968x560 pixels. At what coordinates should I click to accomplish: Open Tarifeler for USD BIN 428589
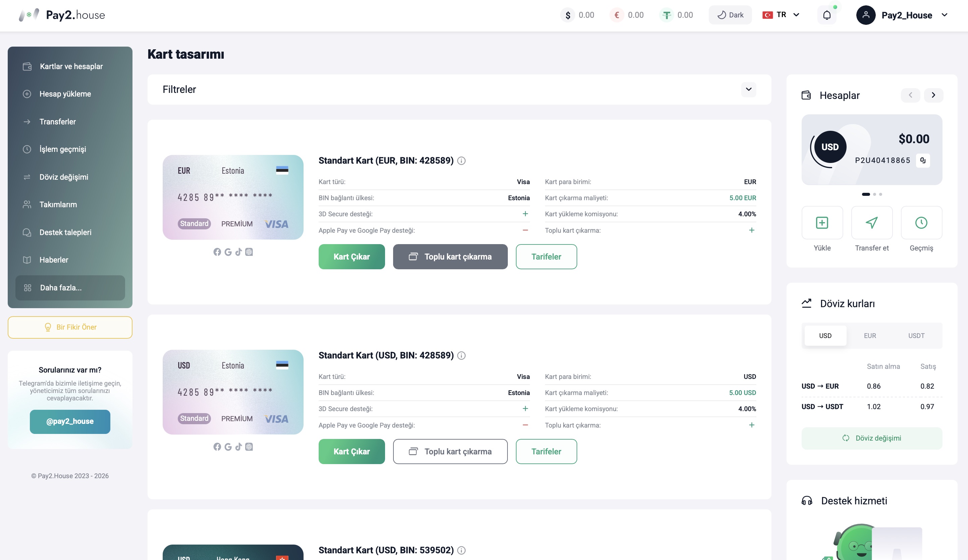[546, 451]
